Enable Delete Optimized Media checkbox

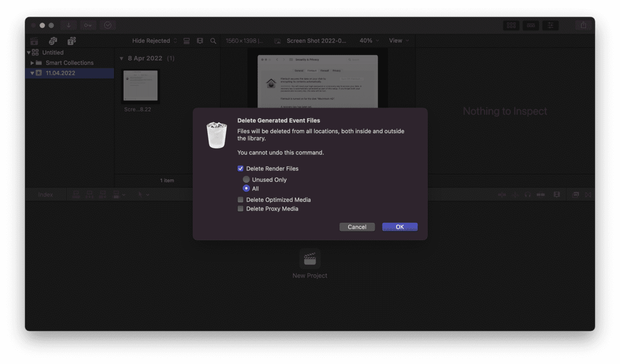tap(241, 200)
